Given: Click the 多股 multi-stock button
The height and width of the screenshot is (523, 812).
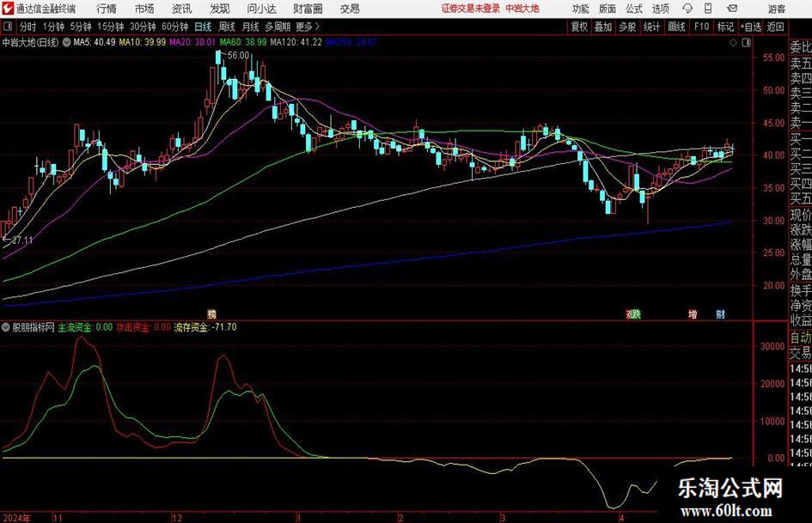Looking at the screenshot, I should click(627, 27).
